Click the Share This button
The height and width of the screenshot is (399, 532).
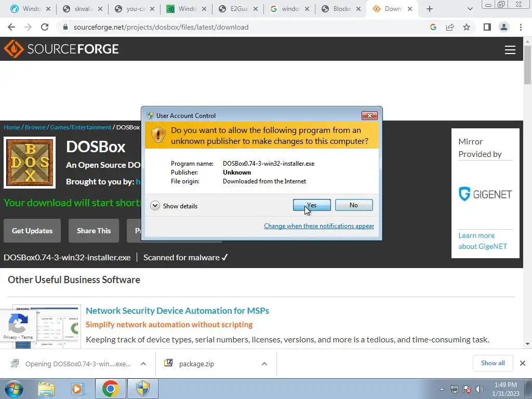click(94, 231)
